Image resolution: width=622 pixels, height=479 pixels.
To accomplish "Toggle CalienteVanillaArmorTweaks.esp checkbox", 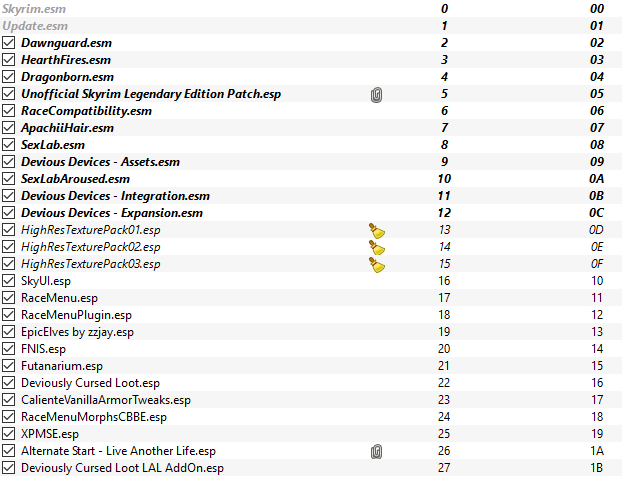I will (x=8, y=400).
